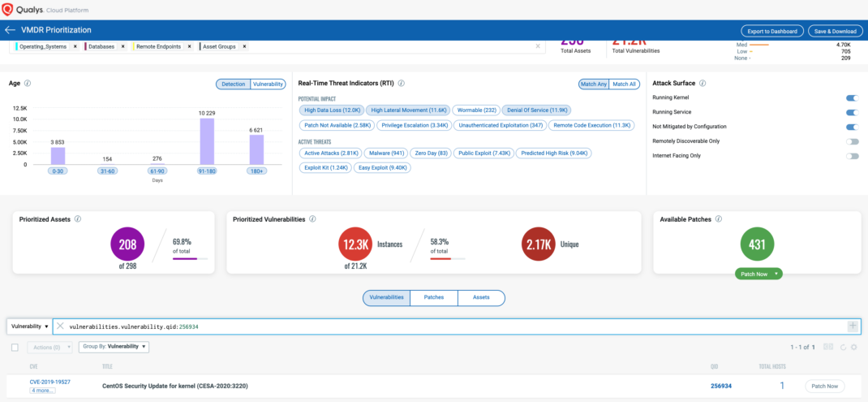Click the plus icon in search bar
This screenshot has height=402, width=868.
coord(853,326)
